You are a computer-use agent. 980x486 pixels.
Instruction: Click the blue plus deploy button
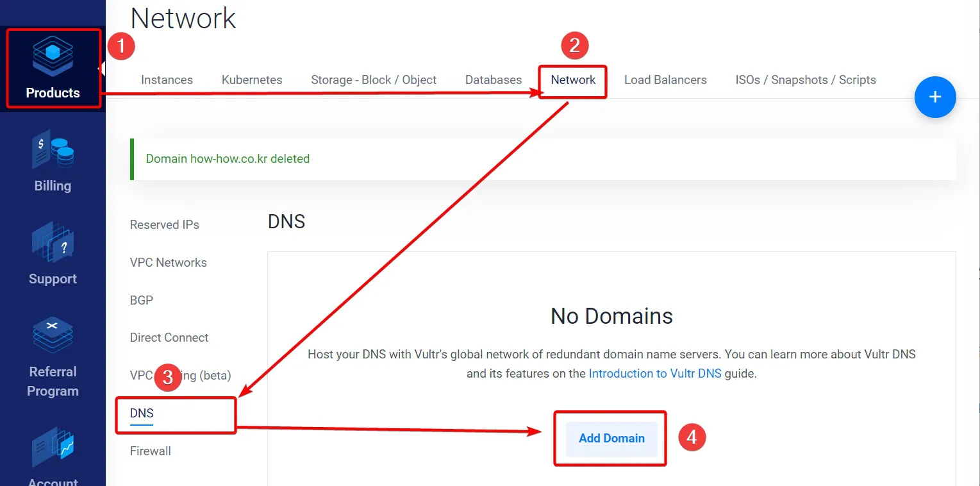pyautogui.click(x=935, y=97)
